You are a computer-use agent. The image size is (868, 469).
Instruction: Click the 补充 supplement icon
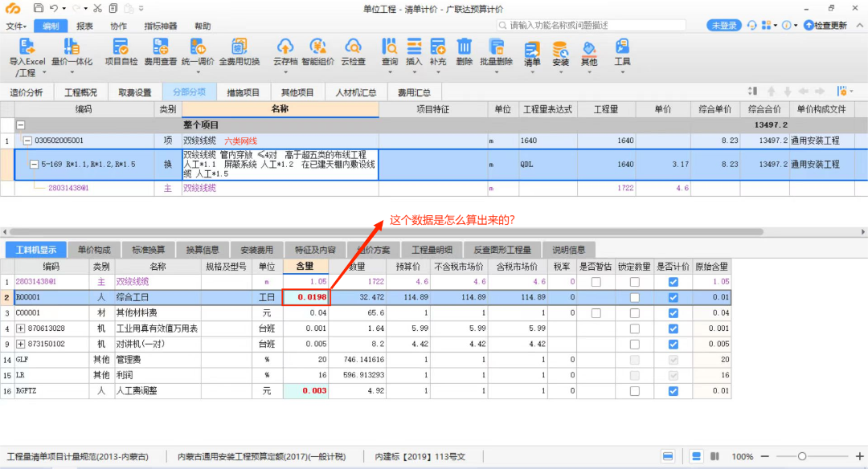438,46
